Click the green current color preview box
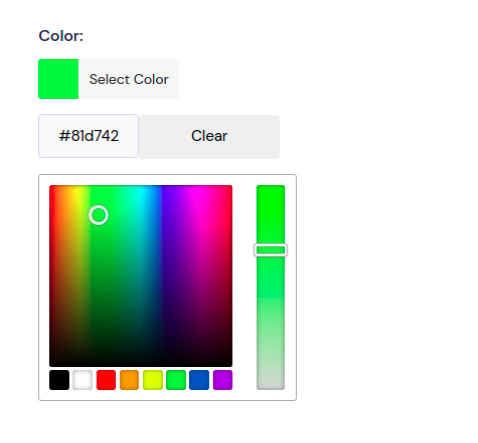Screen dimensions: 478x443 58,79
